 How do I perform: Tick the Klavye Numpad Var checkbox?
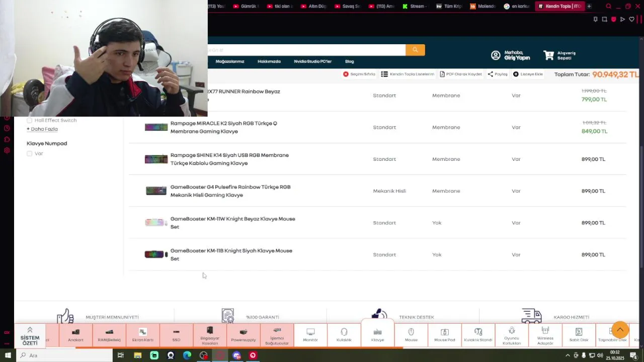tap(29, 153)
